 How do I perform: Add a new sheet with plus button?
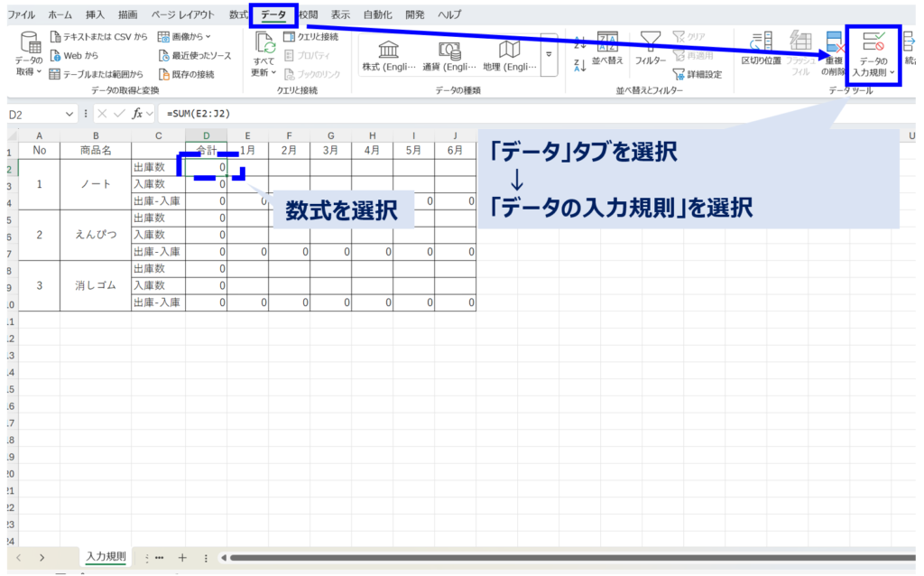click(182, 558)
